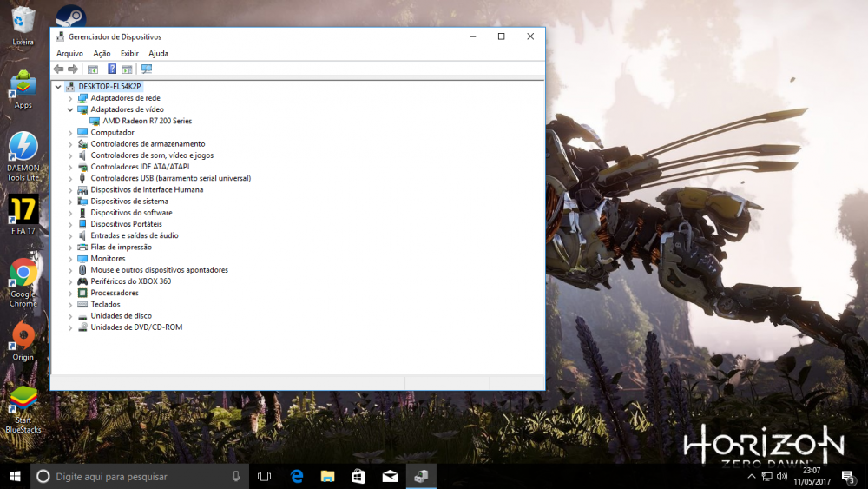Image resolution: width=868 pixels, height=489 pixels.
Task: Click the back arrow in the toolbar
Action: (58, 69)
